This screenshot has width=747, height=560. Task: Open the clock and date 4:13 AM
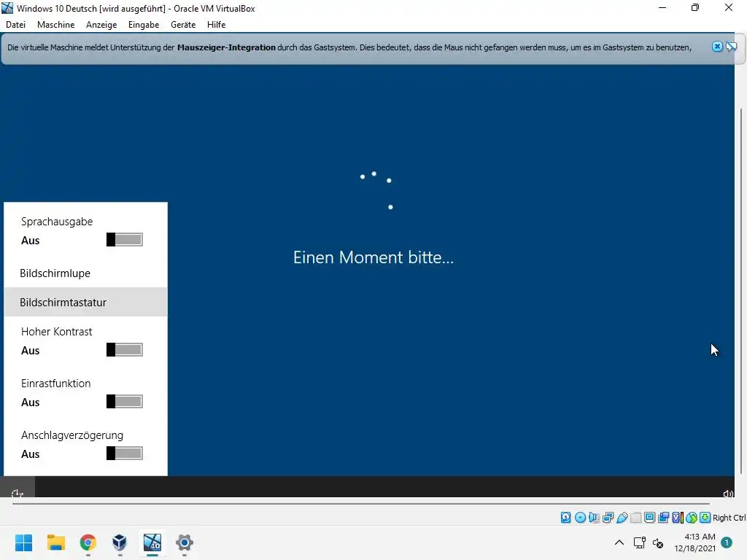(694, 542)
